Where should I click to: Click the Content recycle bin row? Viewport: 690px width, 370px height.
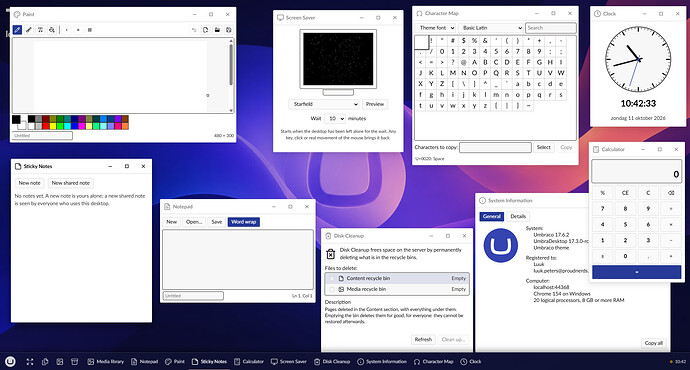point(397,278)
